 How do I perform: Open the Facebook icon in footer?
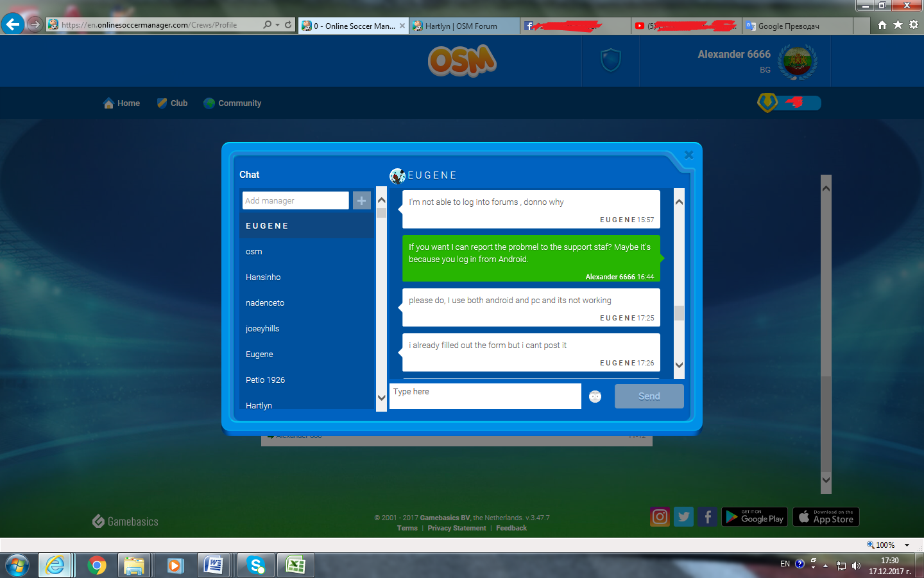click(708, 517)
